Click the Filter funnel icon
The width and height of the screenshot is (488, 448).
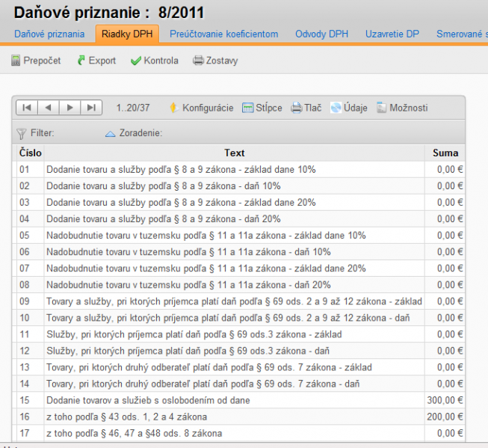pos(22,134)
